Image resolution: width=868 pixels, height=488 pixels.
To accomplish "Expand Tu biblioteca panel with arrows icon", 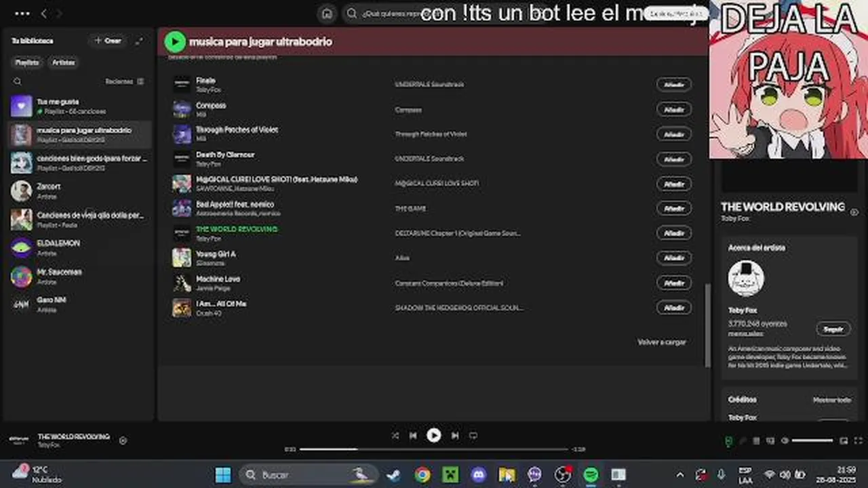I will (x=139, y=41).
